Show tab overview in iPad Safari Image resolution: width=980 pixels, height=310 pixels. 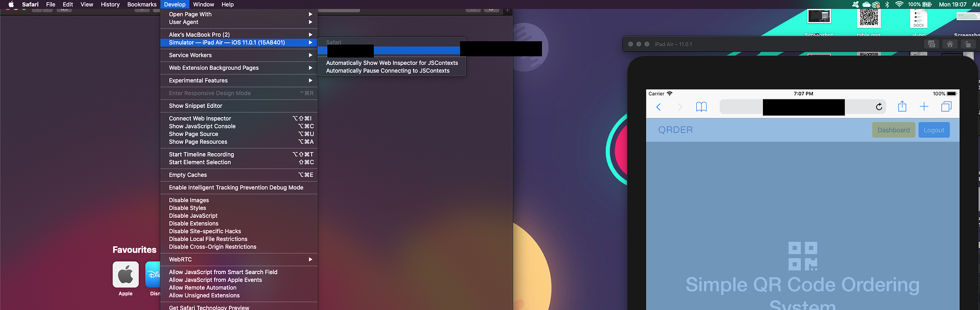[946, 106]
